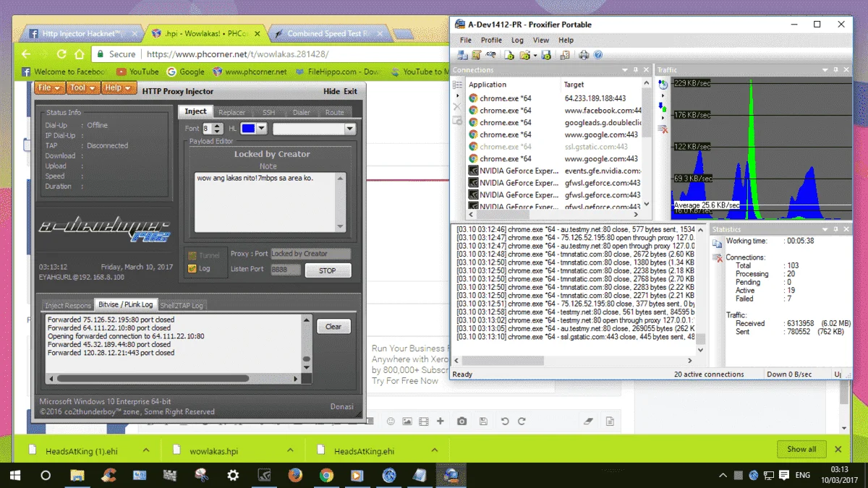Toggle the Tunnel checkbox in HTTP Proxy Injector
The height and width of the screenshot is (488, 868).
[192, 254]
